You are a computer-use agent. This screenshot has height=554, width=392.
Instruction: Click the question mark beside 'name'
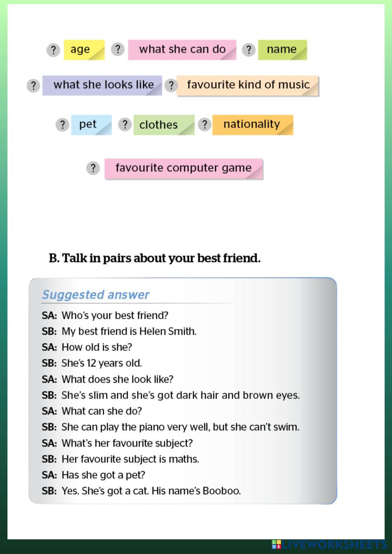(249, 50)
